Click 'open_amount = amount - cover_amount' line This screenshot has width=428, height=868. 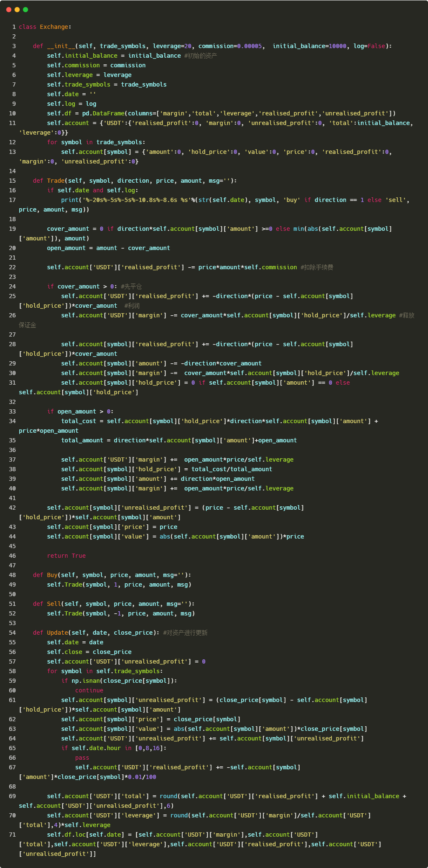pos(108,248)
